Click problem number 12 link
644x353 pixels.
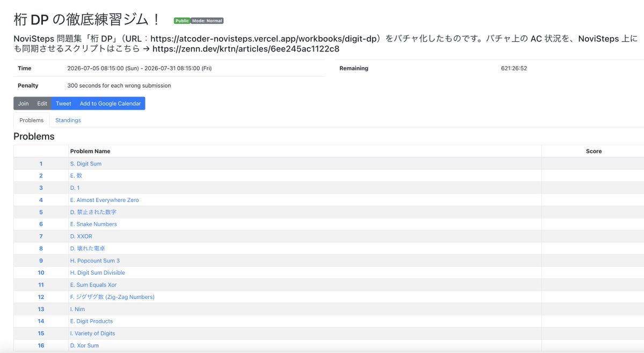click(41, 297)
